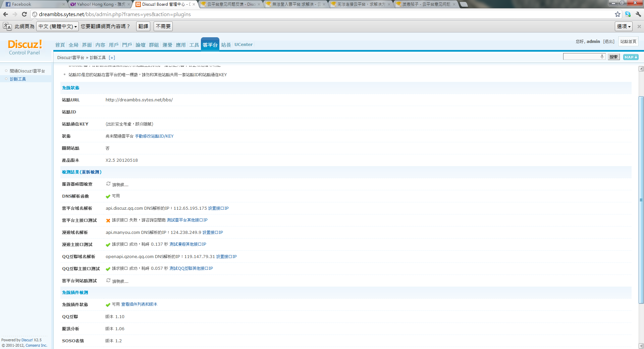644x349 pixels.
Task: Open the 門戶 admin menu
Action: [127, 45]
